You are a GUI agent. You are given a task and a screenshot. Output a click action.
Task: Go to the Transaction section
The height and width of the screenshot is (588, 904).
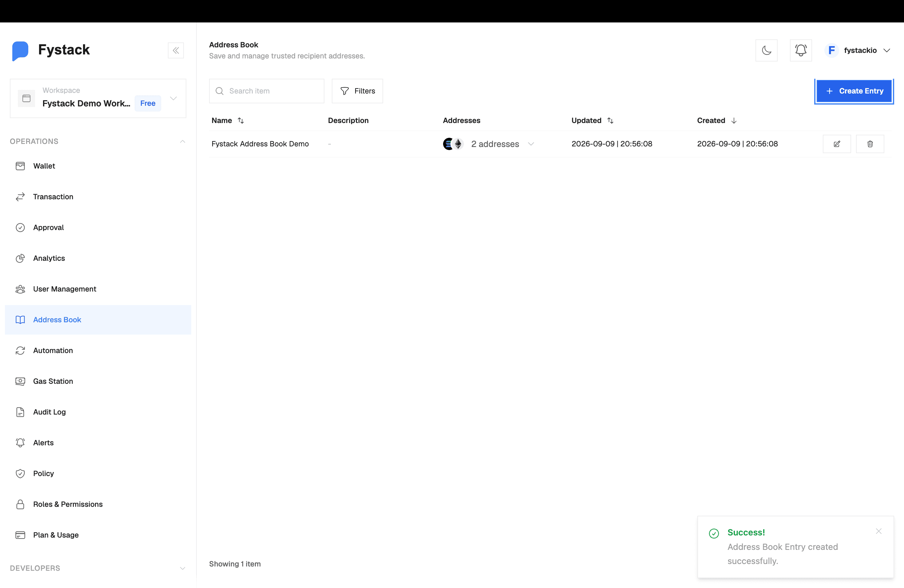pos(98,197)
